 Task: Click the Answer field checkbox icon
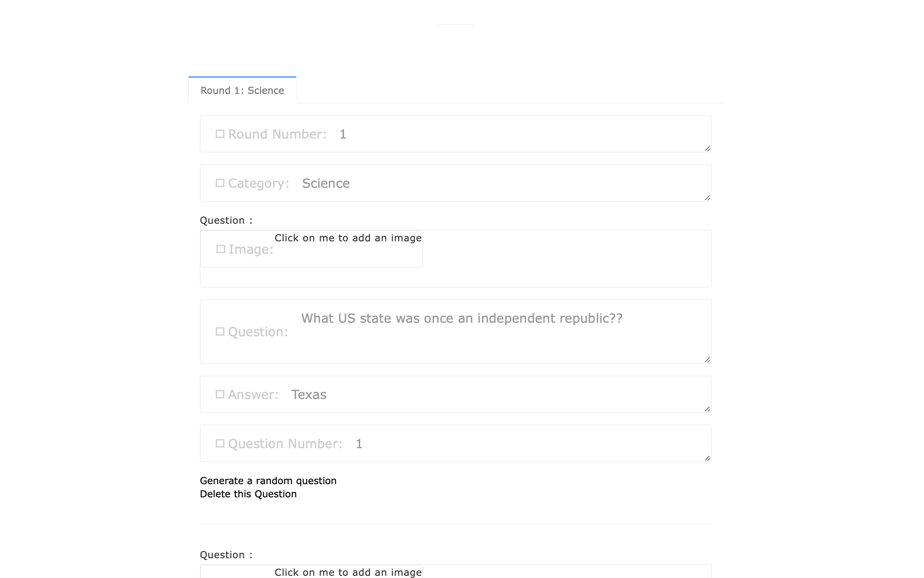[x=220, y=394]
